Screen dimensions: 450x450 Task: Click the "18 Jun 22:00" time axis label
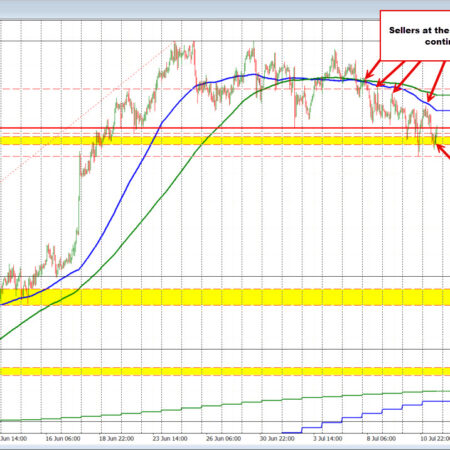[116, 438]
